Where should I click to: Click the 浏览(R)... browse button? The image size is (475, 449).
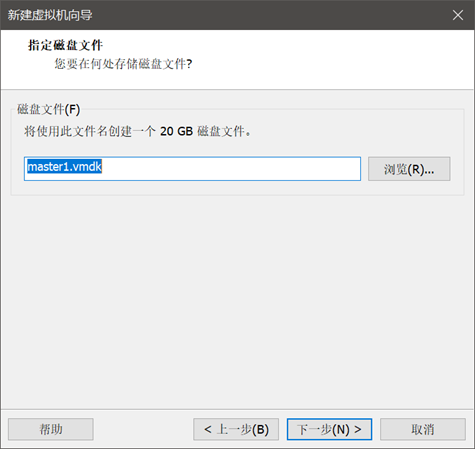click(409, 169)
